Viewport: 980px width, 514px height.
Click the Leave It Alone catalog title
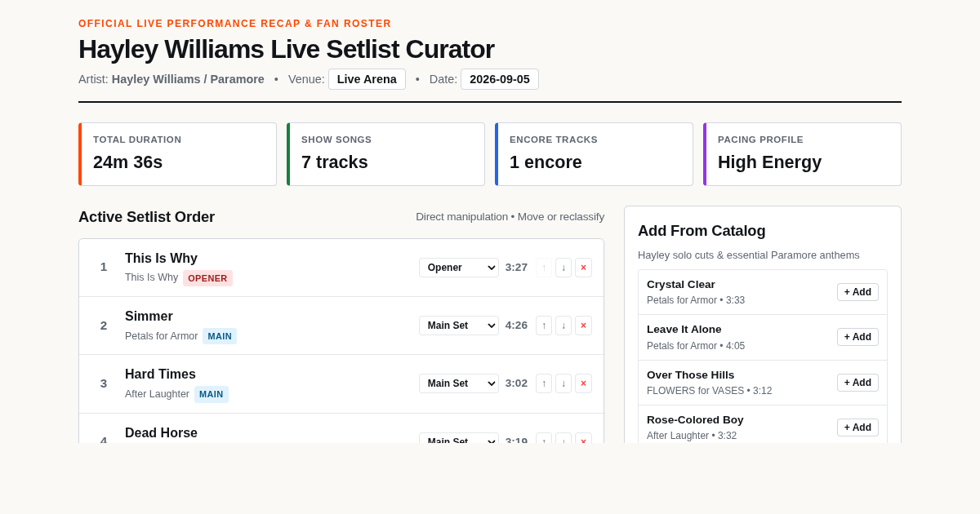coord(684,330)
